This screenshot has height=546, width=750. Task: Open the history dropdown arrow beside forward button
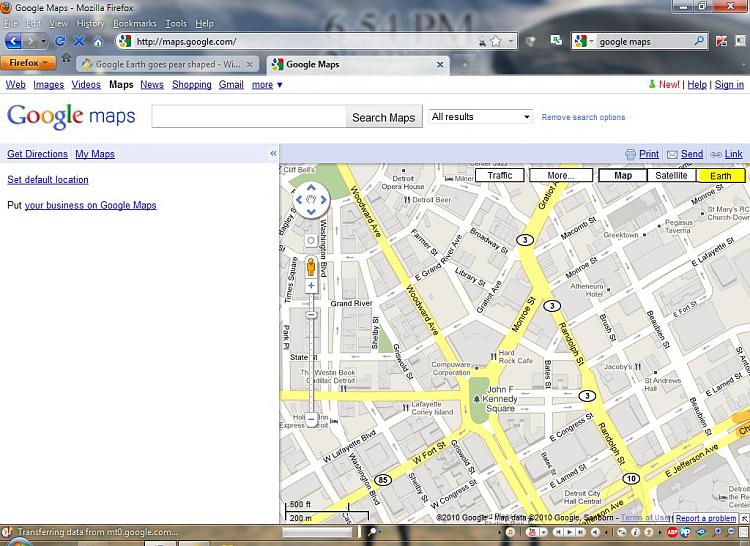(x=43, y=42)
